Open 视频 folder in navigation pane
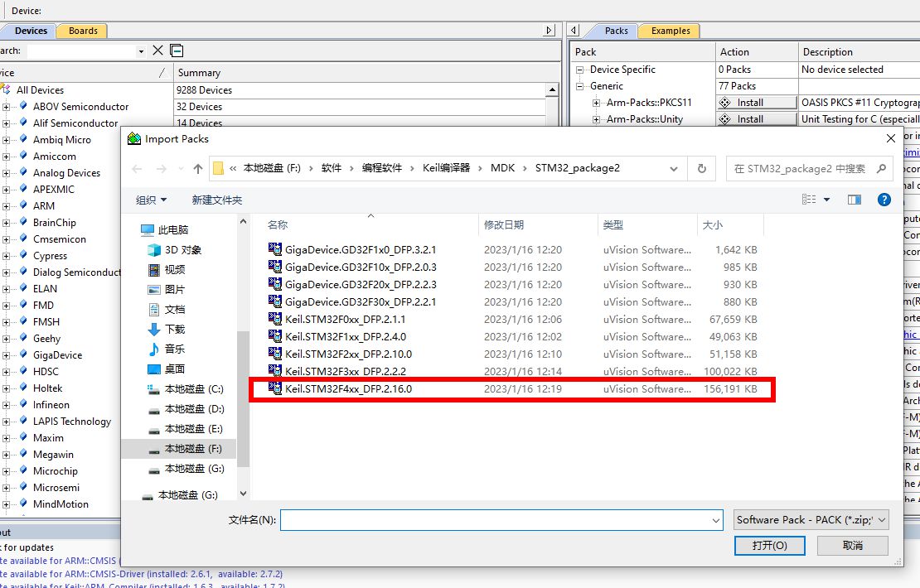 [x=174, y=270]
